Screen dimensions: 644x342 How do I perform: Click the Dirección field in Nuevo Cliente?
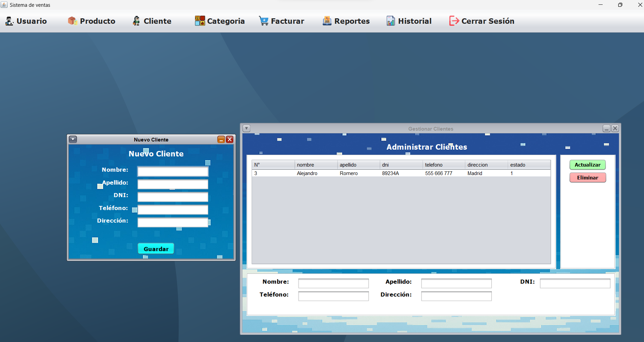(173, 223)
